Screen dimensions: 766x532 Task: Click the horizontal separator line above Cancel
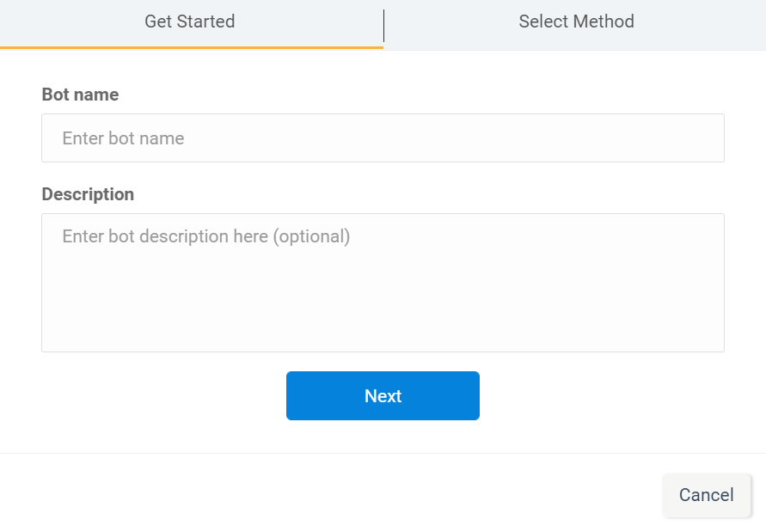point(383,453)
